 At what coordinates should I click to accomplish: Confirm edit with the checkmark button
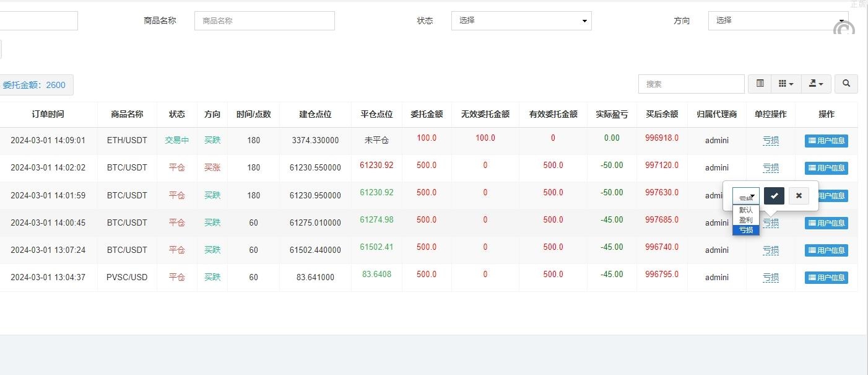[774, 196]
